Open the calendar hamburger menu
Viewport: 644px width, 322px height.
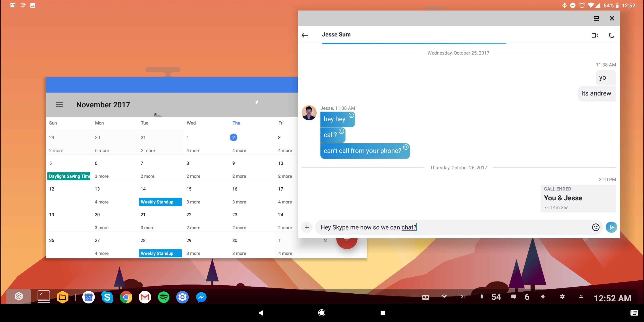[59, 104]
